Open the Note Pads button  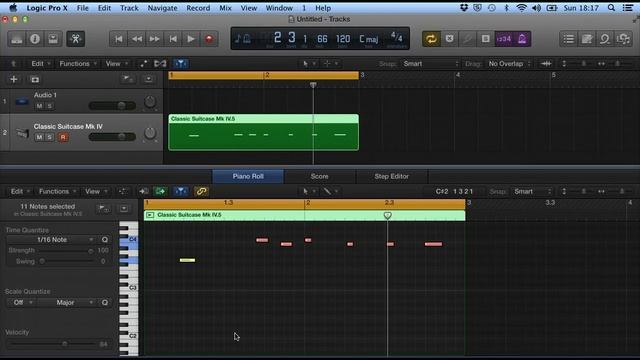(587, 39)
